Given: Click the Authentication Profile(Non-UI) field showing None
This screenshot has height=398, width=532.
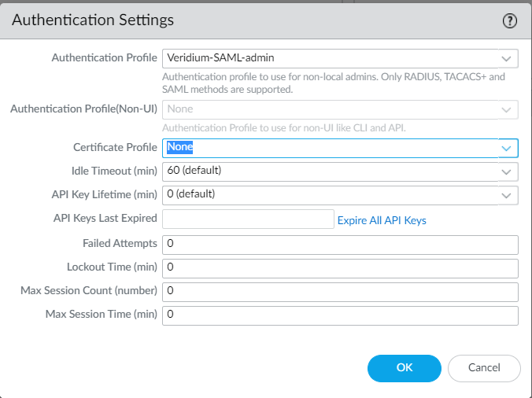Looking at the screenshot, I should pyautogui.click(x=329, y=110).
